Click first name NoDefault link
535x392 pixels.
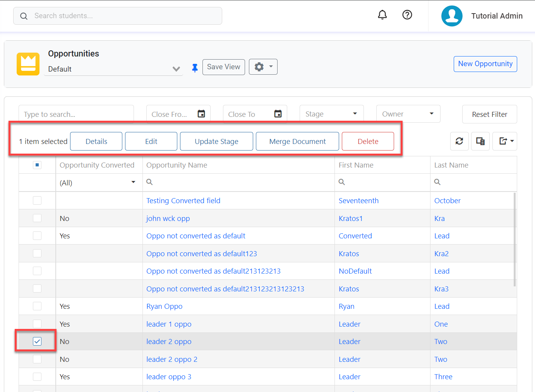(x=355, y=271)
